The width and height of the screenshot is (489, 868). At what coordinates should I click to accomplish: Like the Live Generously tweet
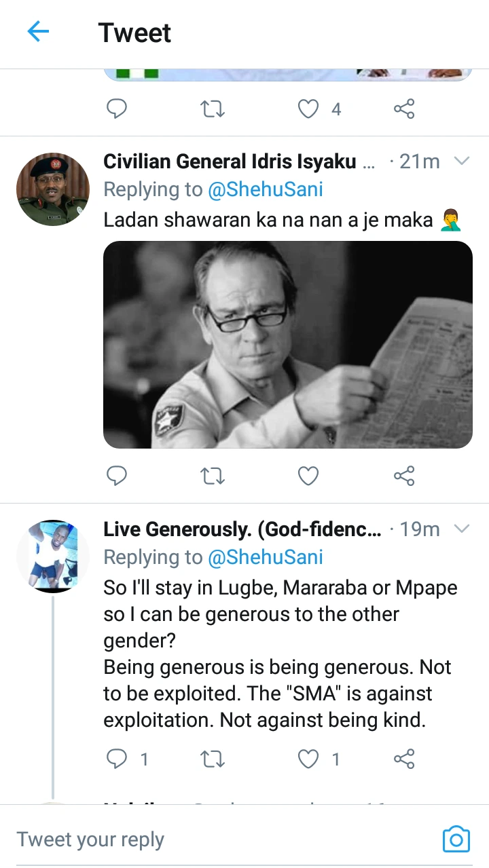coord(309,759)
